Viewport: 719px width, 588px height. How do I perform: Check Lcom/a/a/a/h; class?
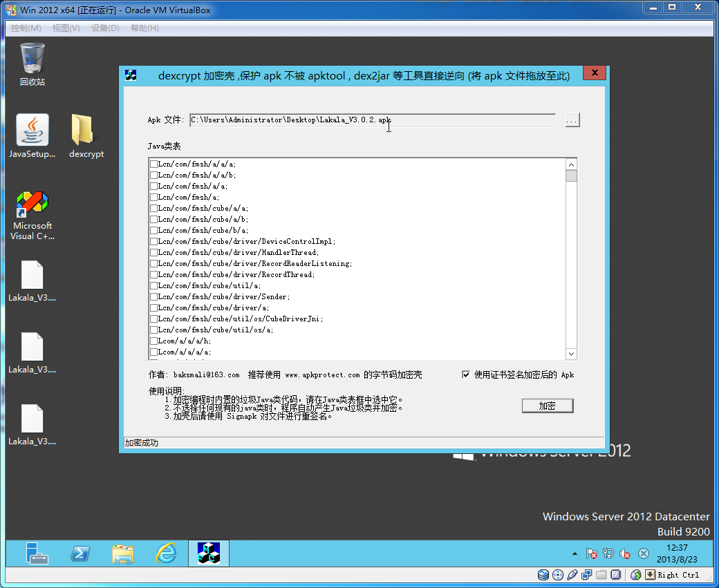tap(154, 341)
